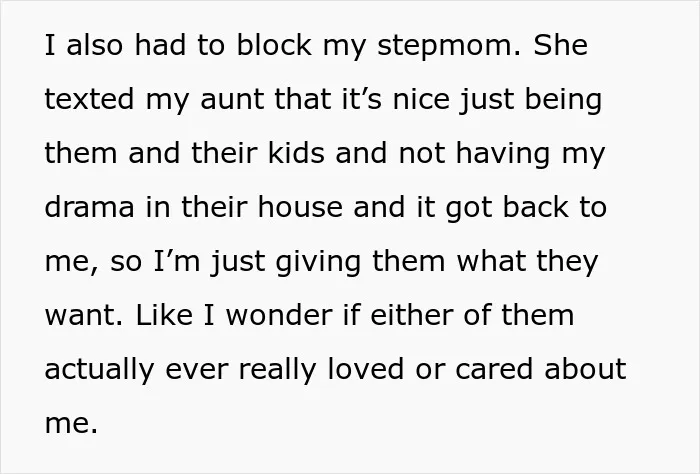700x474 pixels.
Task: Click the word "having" in the text
Action: 503,155
